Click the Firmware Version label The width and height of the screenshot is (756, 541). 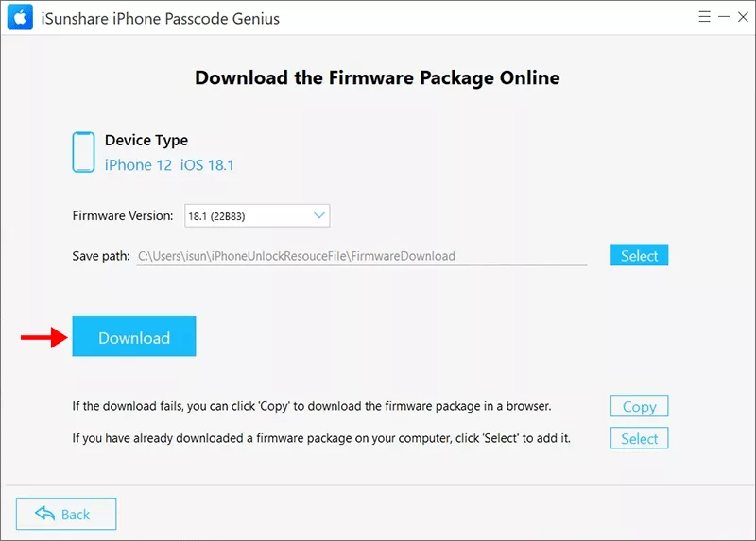[x=123, y=216]
